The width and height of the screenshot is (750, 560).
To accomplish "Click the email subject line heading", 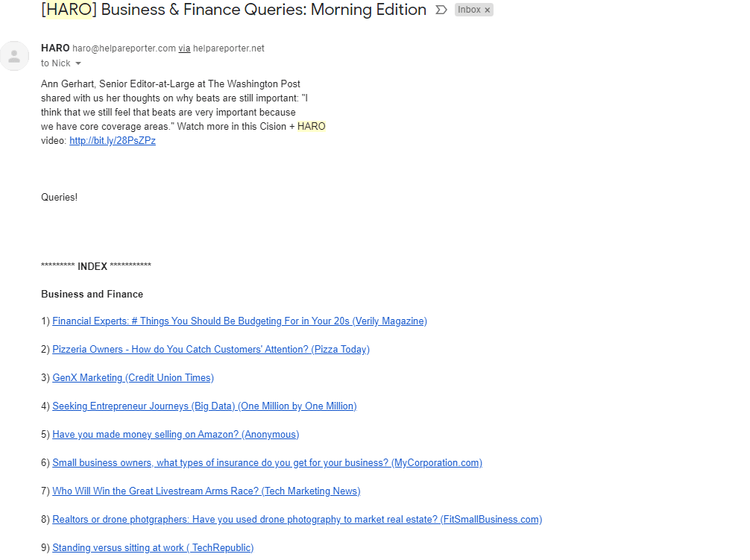I will [234, 10].
